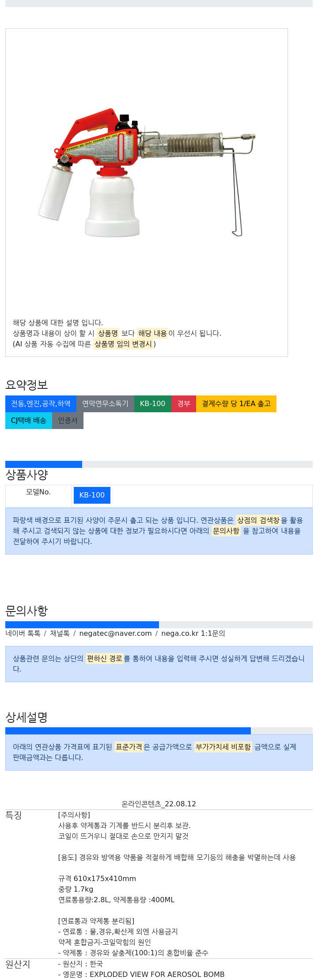Click the highlighted 문의사항 text in notice

coord(226,531)
